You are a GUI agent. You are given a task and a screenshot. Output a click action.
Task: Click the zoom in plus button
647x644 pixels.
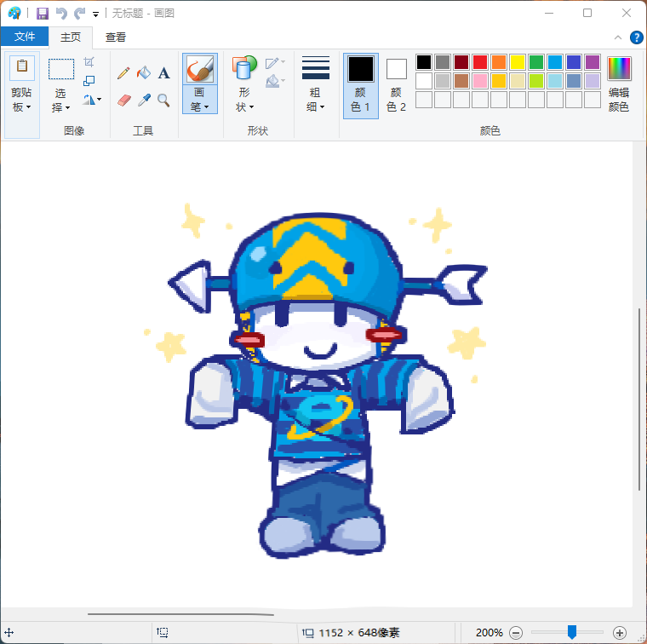pos(620,632)
